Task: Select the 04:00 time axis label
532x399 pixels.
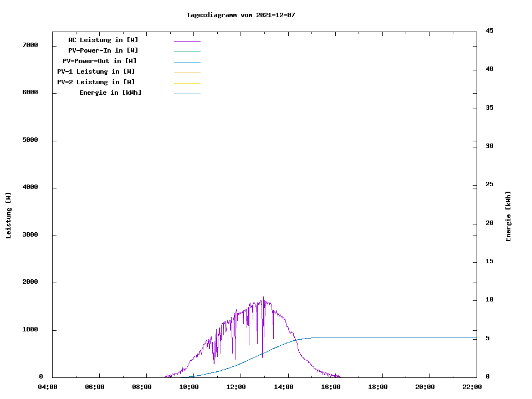Action: [48, 387]
